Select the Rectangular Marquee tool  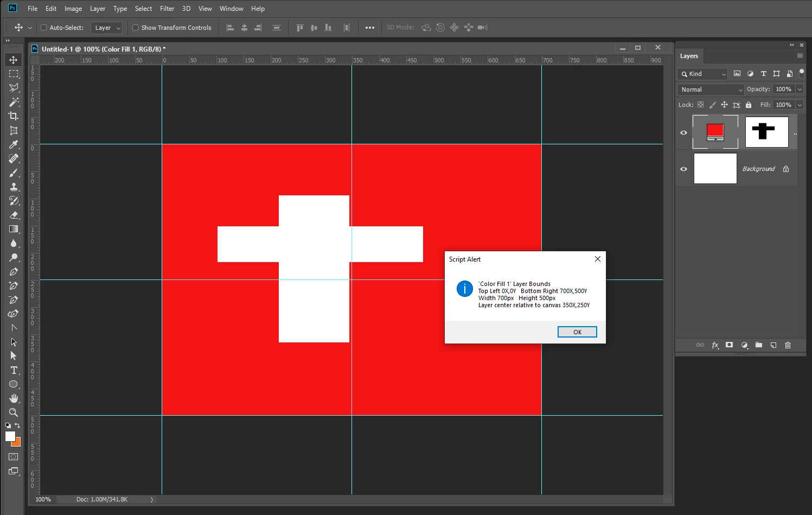point(14,74)
